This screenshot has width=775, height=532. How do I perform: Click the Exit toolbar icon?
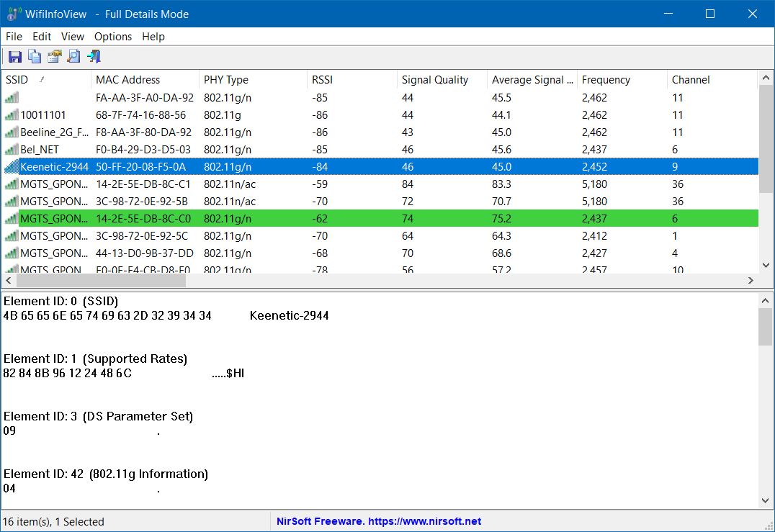tap(94, 57)
